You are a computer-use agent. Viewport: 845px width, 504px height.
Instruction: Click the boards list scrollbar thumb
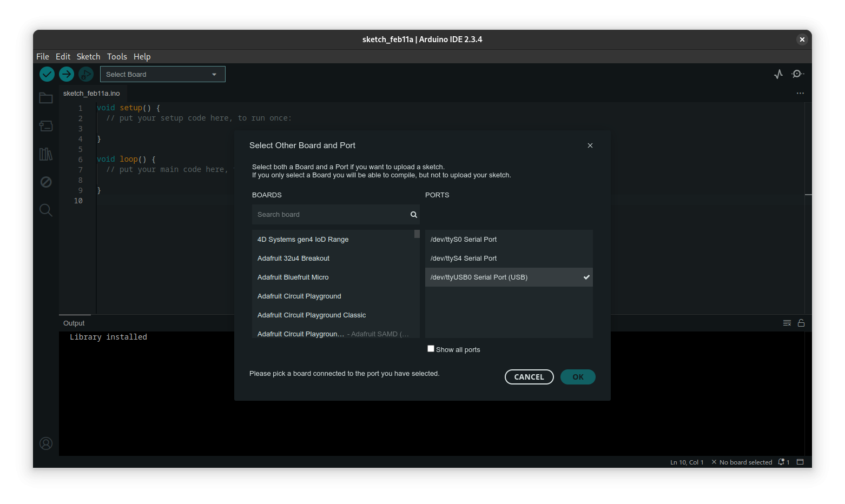click(417, 234)
